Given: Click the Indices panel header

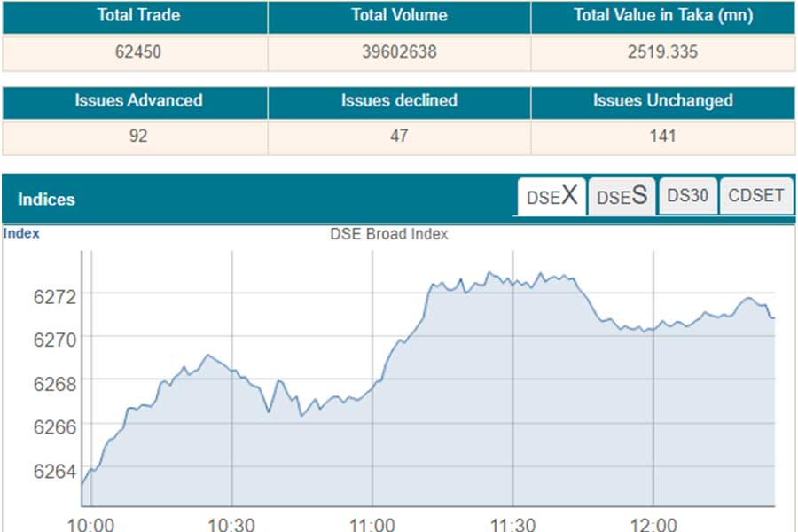Looking at the screenshot, I should [x=45, y=199].
